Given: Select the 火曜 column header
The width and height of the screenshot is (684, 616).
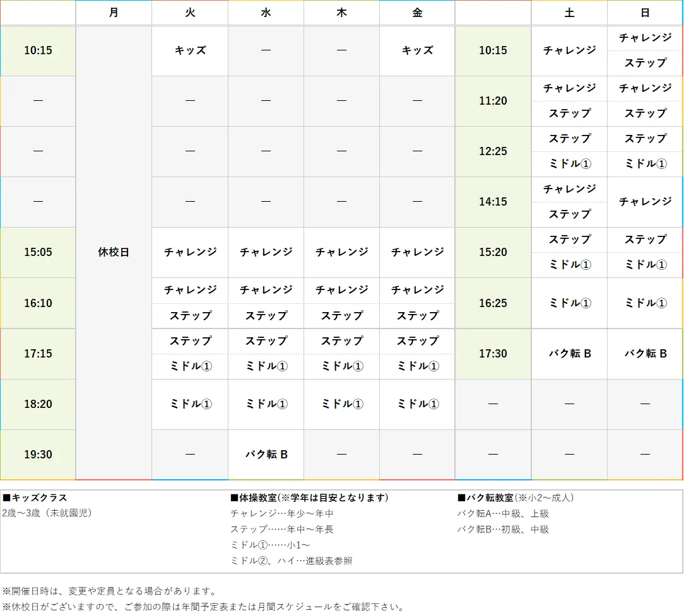Looking at the screenshot, I should tap(189, 13).
